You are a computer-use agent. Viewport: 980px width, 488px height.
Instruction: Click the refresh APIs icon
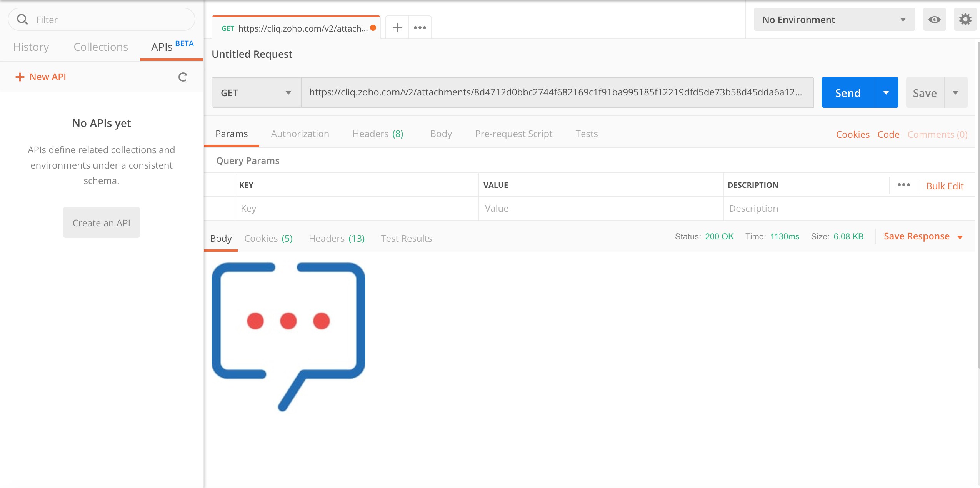(x=183, y=77)
